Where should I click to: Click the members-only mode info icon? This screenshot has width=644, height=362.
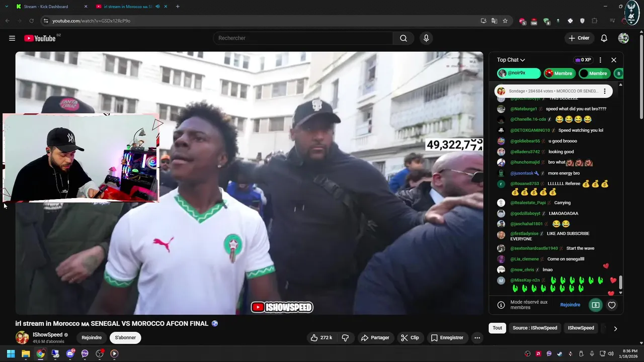501,305
